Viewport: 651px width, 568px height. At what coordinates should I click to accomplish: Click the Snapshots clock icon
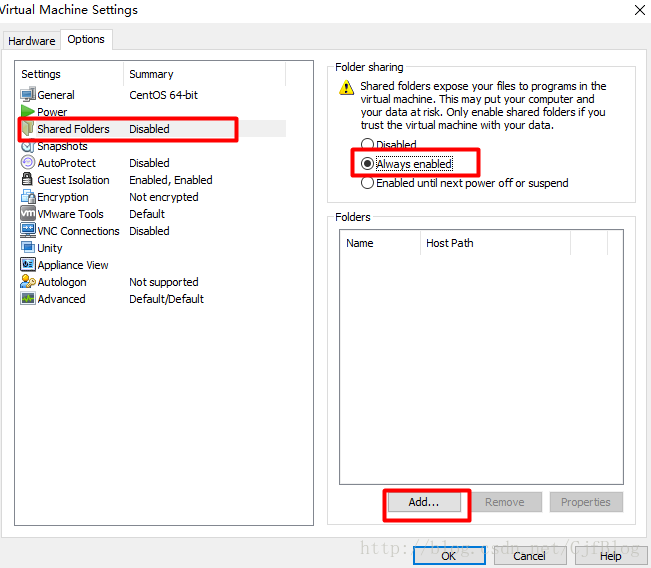pos(28,146)
